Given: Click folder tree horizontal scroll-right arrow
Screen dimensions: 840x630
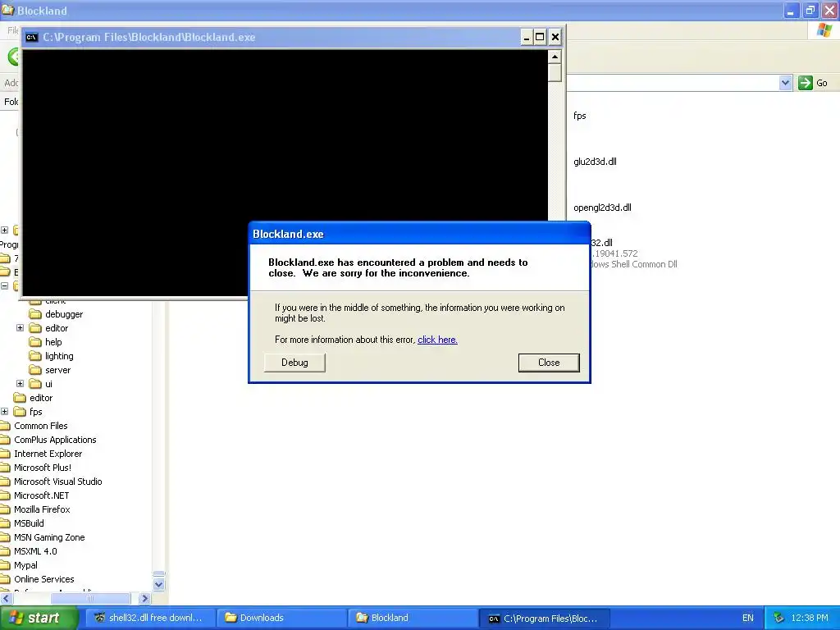Looking at the screenshot, I should pyautogui.click(x=144, y=598).
